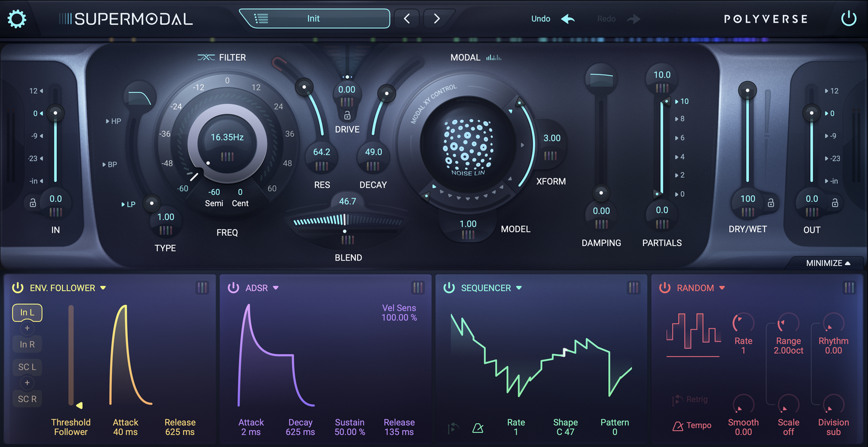Screen dimensions: 868x447
Task: Click the MINIMIZE button
Action: [x=828, y=263]
